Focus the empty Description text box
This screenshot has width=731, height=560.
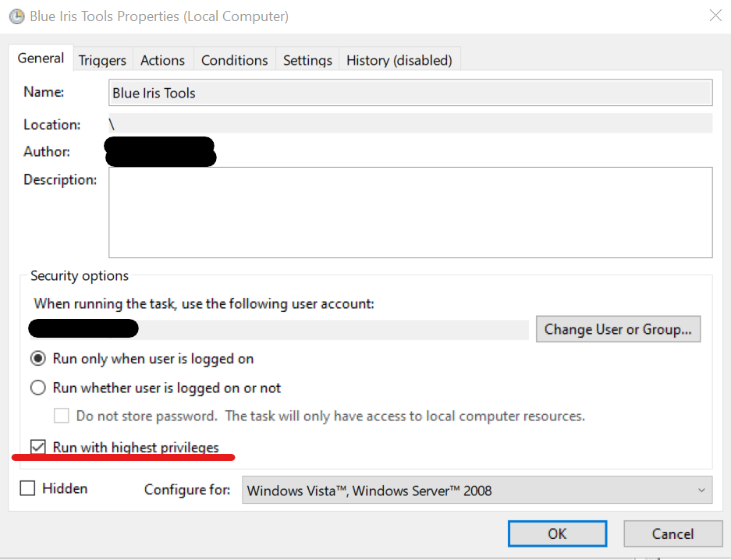click(x=410, y=212)
